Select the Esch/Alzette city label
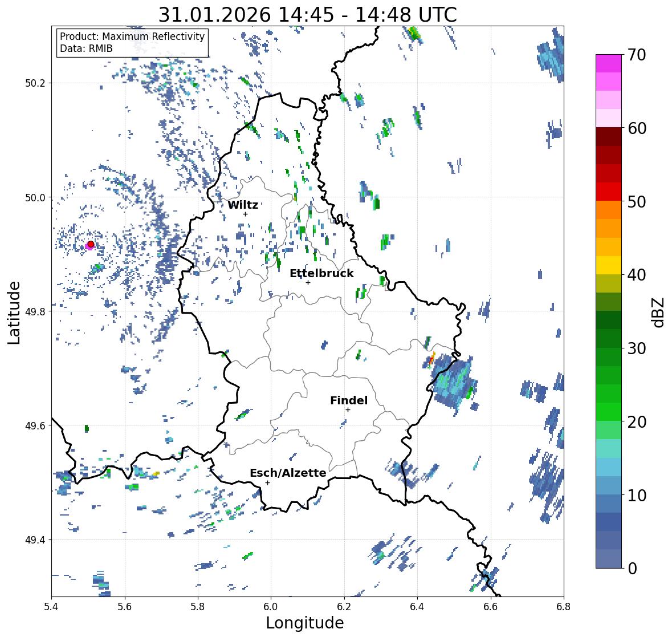672x637 pixels. pyautogui.click(x=288, y=473)
